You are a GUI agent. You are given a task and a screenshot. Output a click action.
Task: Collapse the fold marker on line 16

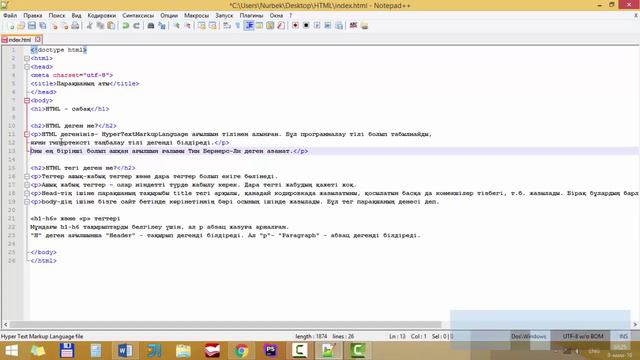coord(27,177)
